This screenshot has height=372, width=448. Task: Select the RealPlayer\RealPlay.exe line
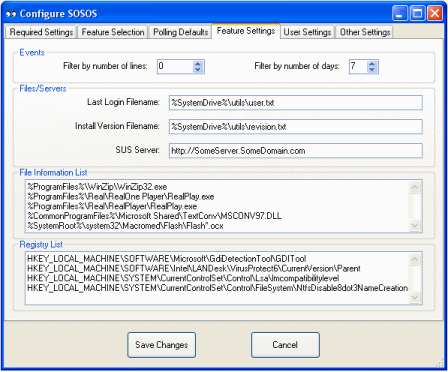tap(112, 206)
